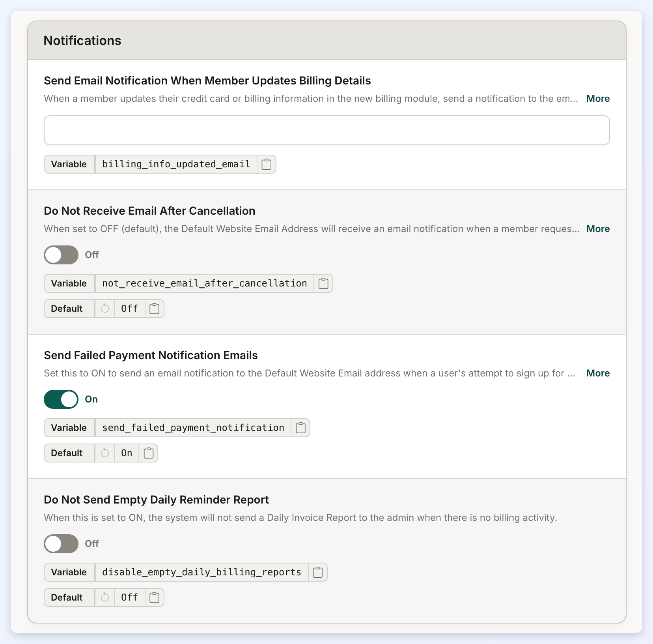Expand More for billing details notification description
This screenshot has height=644, width=653.
point(598,99)
